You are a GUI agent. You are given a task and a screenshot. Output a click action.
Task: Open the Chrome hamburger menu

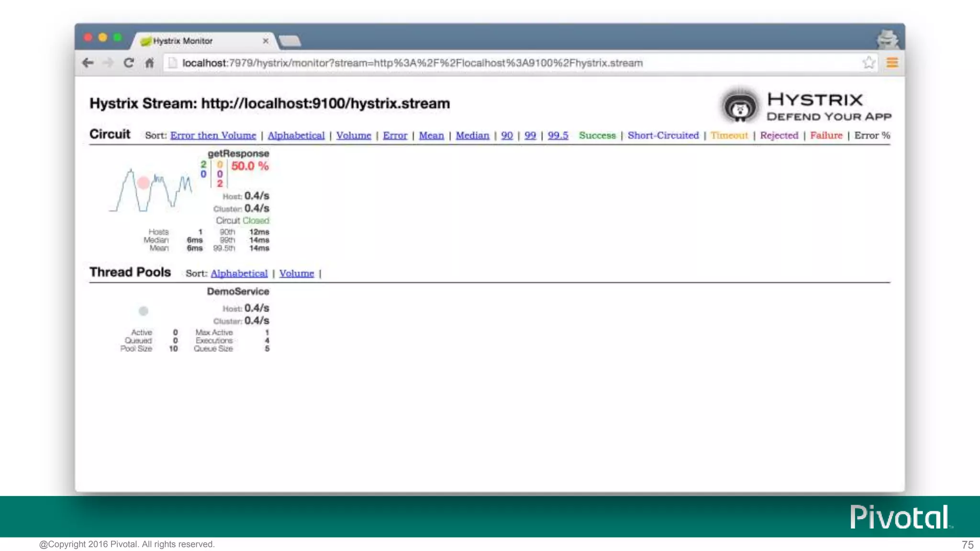pyautogui.click(x=892, y=63)
